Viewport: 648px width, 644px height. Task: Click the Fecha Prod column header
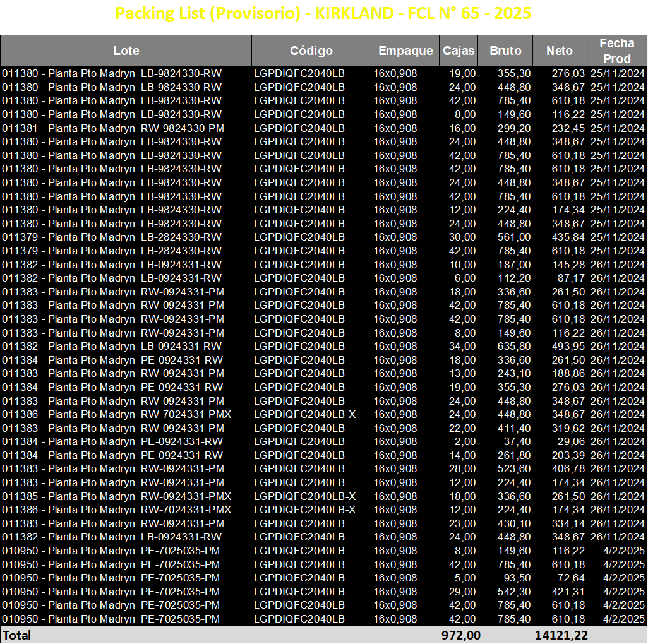coord(616,51)
